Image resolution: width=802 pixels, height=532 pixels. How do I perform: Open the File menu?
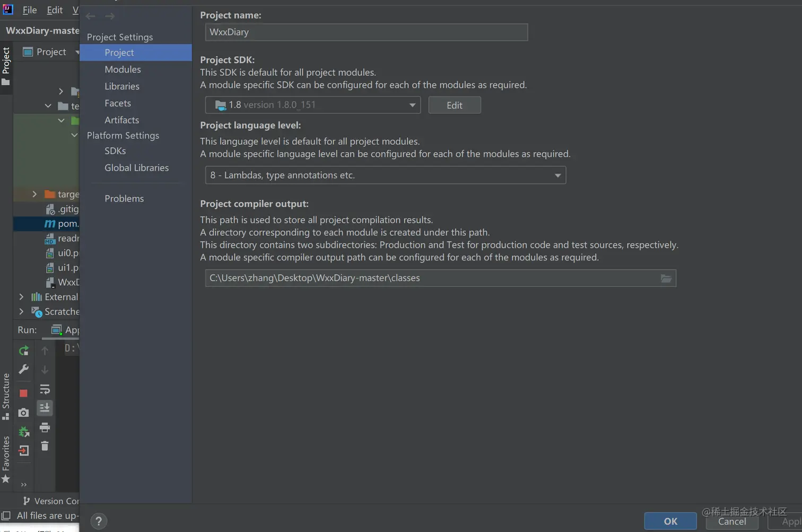click(x=30, y=10)
